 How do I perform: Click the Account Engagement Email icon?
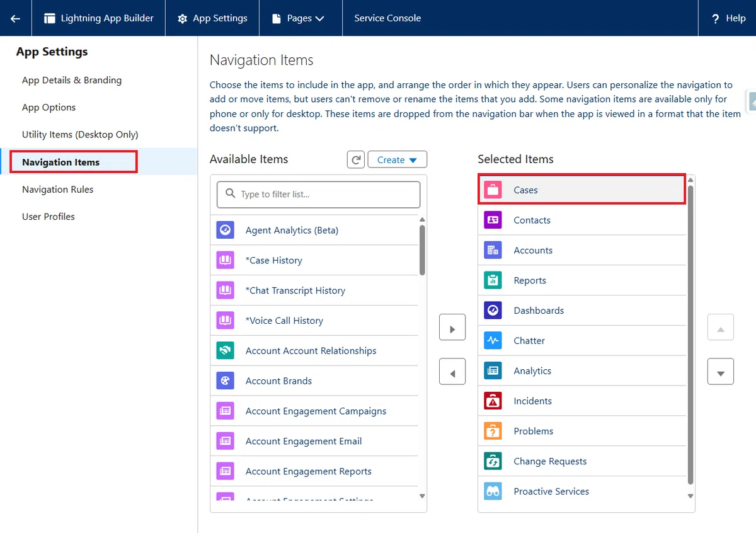click(226, 442)
